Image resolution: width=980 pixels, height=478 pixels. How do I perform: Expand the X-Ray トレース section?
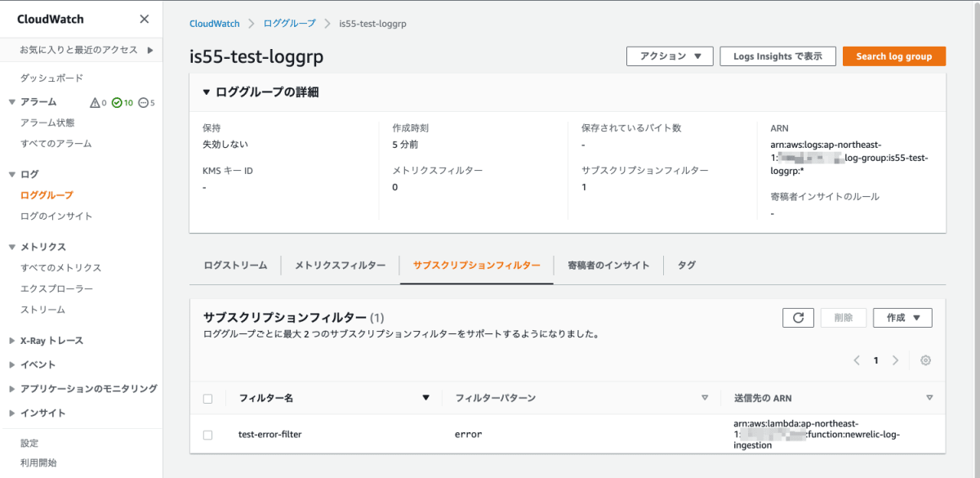click(x=12, y=341)
